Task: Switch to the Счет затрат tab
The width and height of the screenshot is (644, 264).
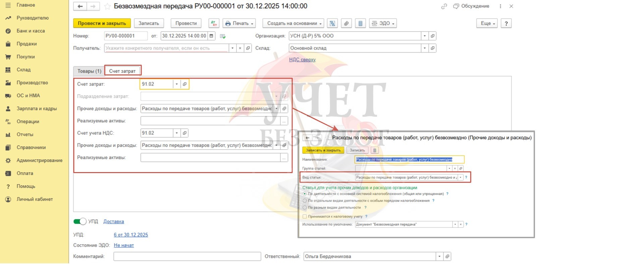Action: pyautogui.click(x=122, y=71)
